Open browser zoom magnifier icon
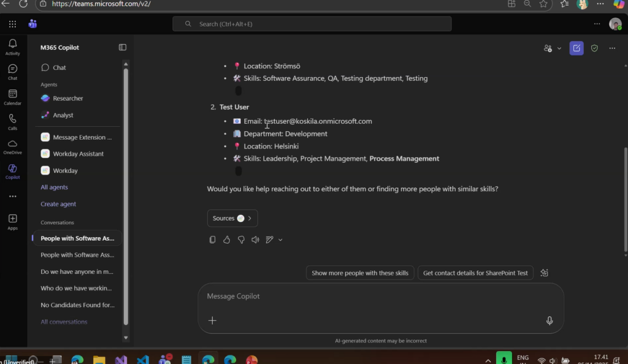Screen dimensions: 628x364 527,4
